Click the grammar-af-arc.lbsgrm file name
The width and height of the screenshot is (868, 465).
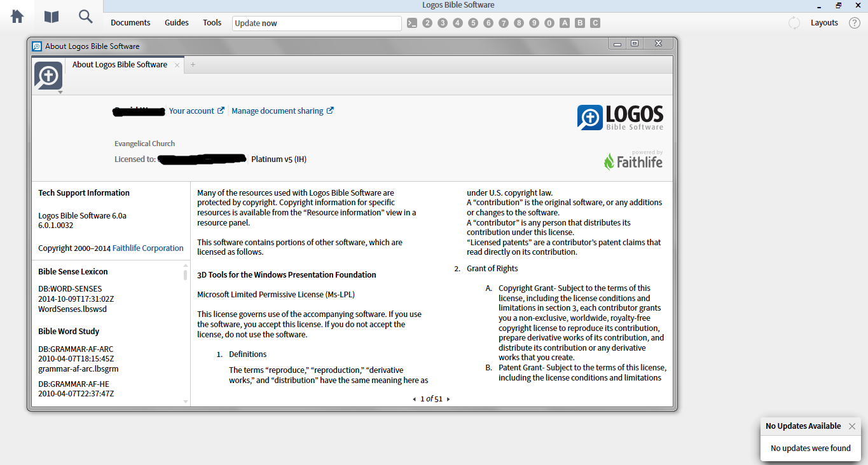click(x=78, y=369)
